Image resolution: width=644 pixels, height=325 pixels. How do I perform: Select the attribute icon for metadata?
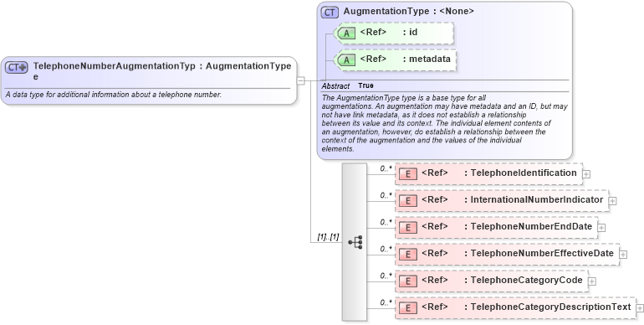[346, 60]
